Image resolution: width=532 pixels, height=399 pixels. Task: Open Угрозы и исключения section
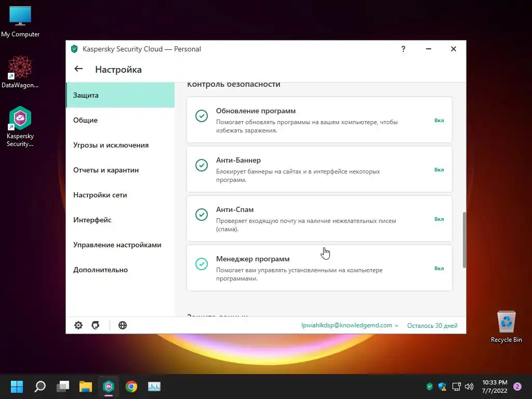(x=121, y=145)
